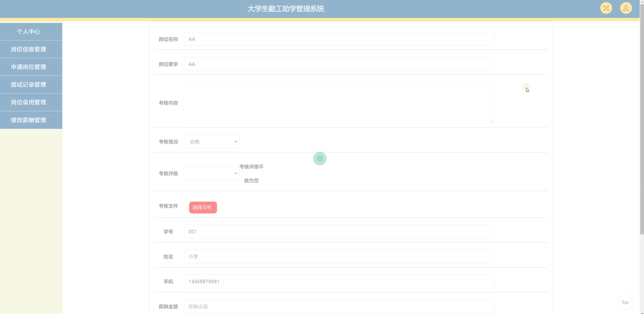Open the user profile icon menu
Image resolution: width=644 pixels, height=314 pixels.
tap(626, 8)
